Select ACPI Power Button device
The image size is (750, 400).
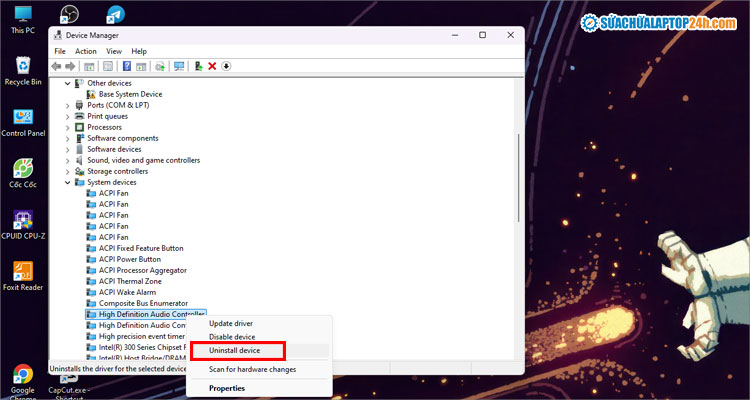click(123, 259)
